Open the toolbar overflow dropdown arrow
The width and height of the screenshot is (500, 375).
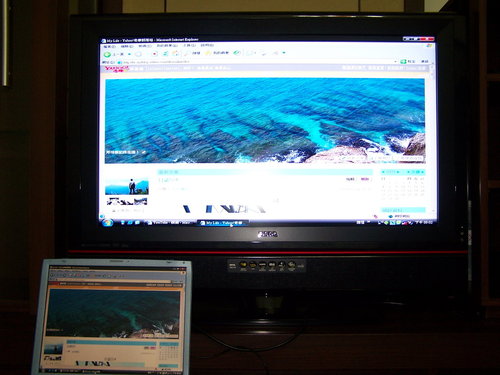coord(284,53)
